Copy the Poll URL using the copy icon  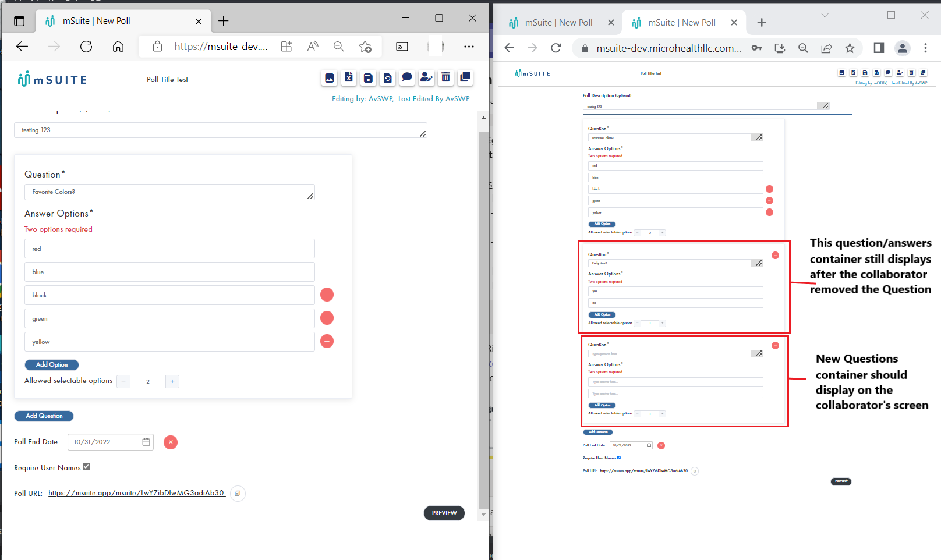point(238,493)
